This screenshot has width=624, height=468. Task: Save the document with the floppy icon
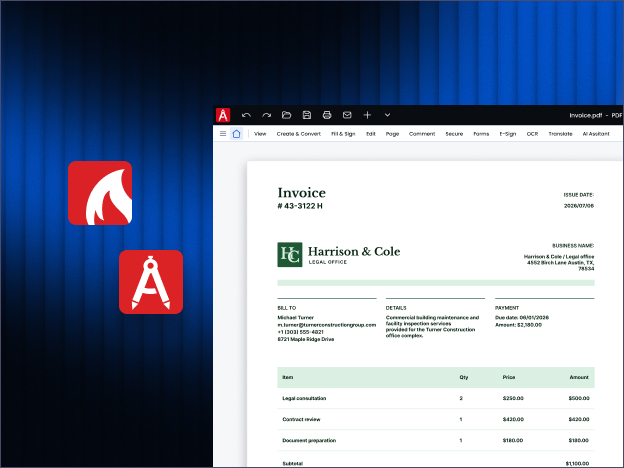pyautogui.click(x=307, y=115)
